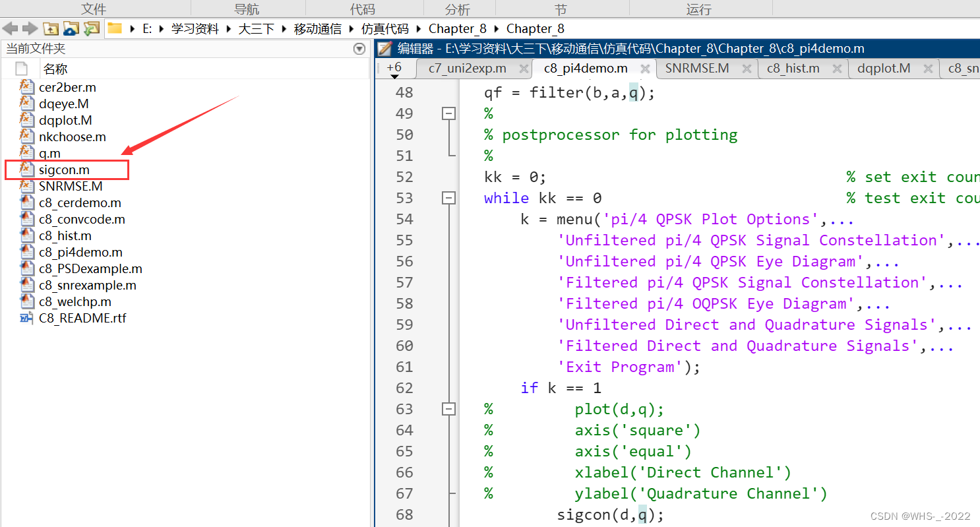
Task: Expand path arrow after E: drive
Action: [x=161, y=29]
